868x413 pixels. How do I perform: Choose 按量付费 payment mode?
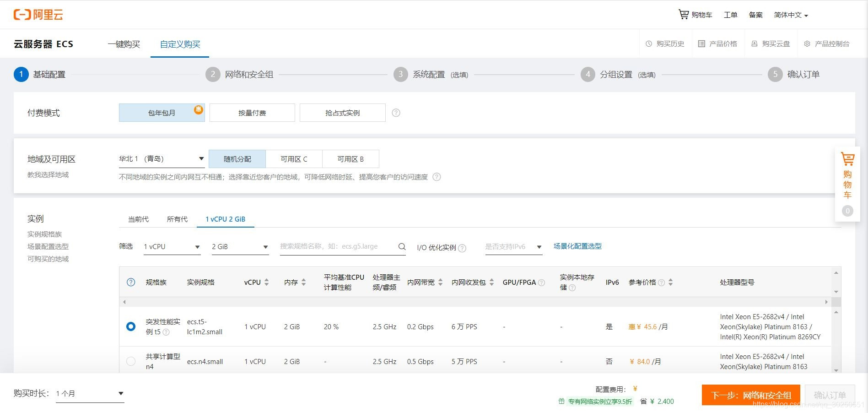tap(252, 113)
